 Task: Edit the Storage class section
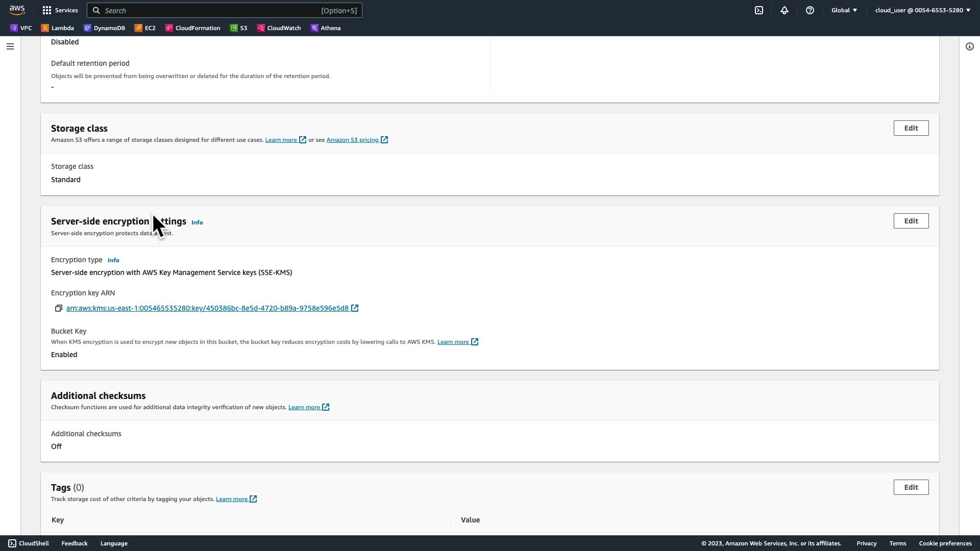911,128
